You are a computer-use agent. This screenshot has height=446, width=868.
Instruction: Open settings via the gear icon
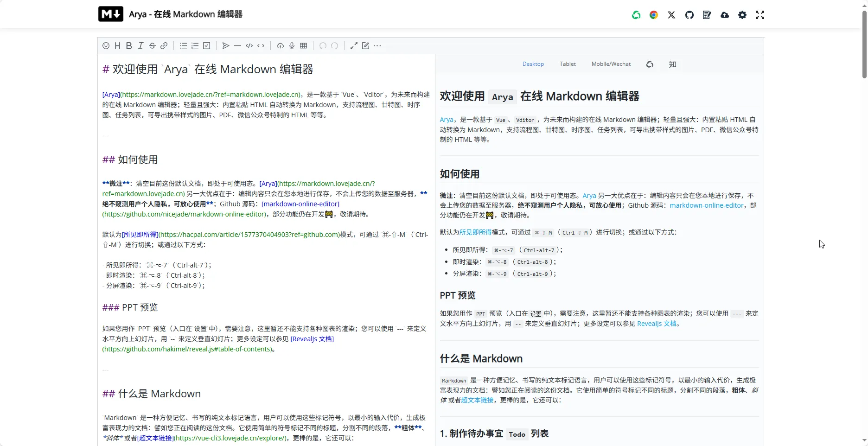tap(742, 15)
